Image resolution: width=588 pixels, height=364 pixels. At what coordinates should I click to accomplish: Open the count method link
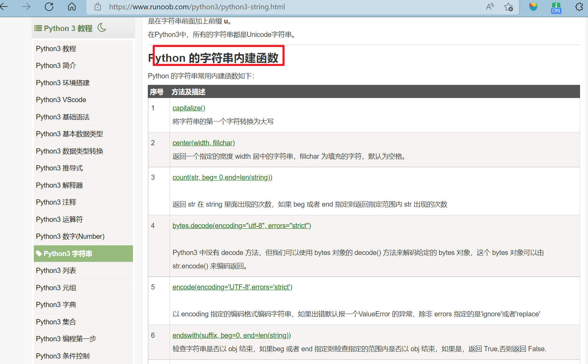point(222,177)
